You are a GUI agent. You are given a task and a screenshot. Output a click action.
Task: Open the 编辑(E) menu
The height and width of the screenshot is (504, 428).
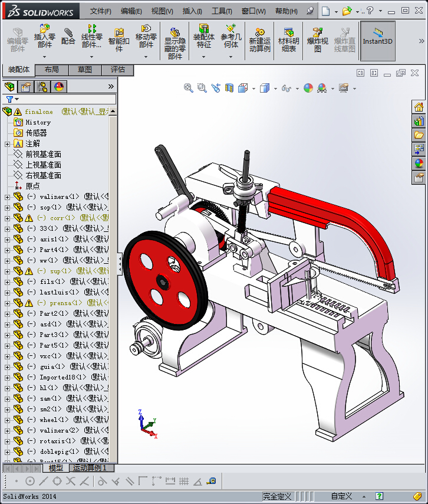click(x=131, y=11)
